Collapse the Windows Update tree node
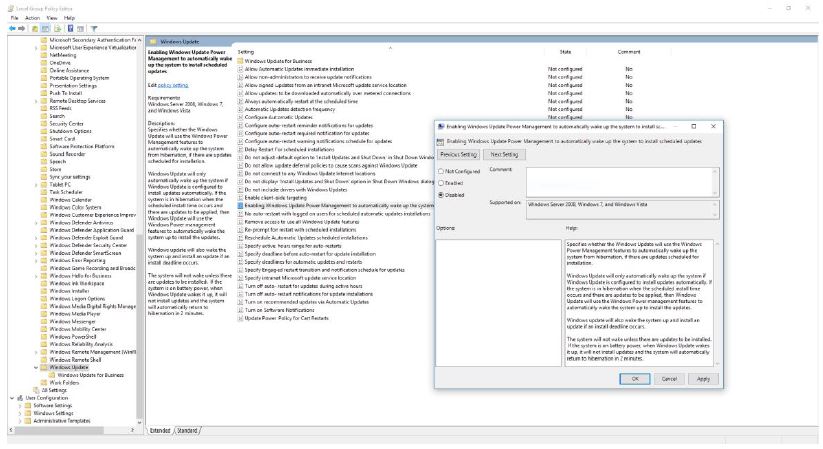 (x=36, y=367)
